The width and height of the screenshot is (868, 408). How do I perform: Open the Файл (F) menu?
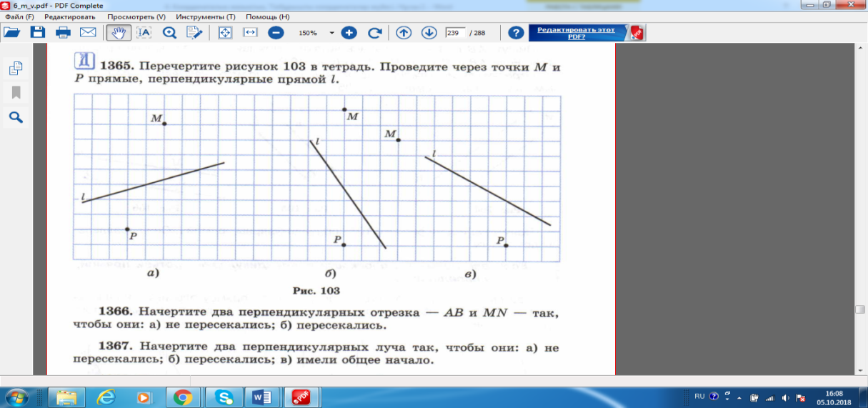(x=19, y=16)
